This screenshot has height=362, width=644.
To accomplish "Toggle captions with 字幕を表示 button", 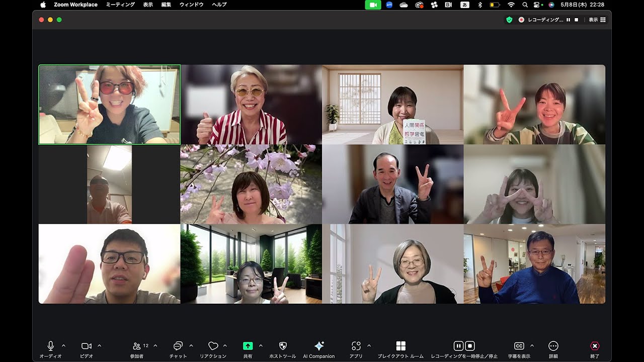I will [x=519, y=346].
